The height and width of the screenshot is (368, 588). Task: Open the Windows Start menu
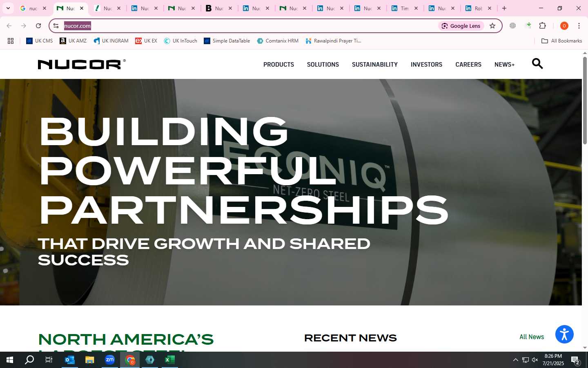(10, 360)
